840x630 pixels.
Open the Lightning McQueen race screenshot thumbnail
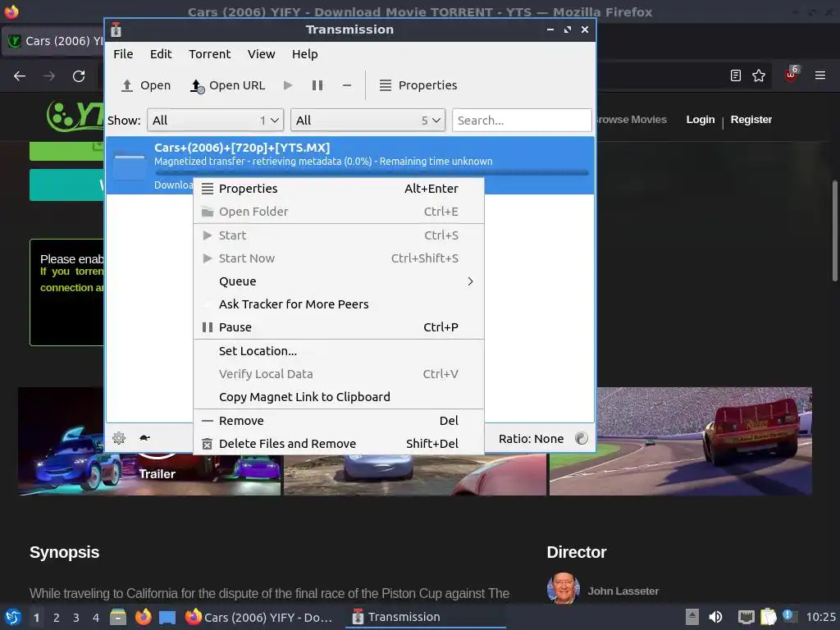click(680, 441)
